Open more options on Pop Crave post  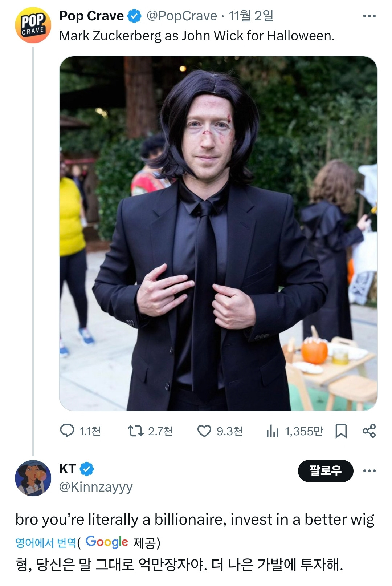(x=369, y=16)
